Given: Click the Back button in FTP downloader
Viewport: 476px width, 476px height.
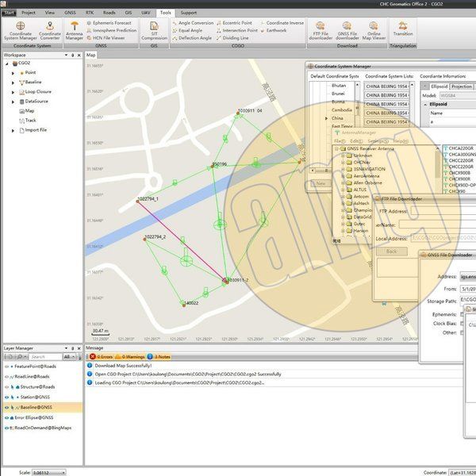Looking at the screenshot, I should coord(391,251).
